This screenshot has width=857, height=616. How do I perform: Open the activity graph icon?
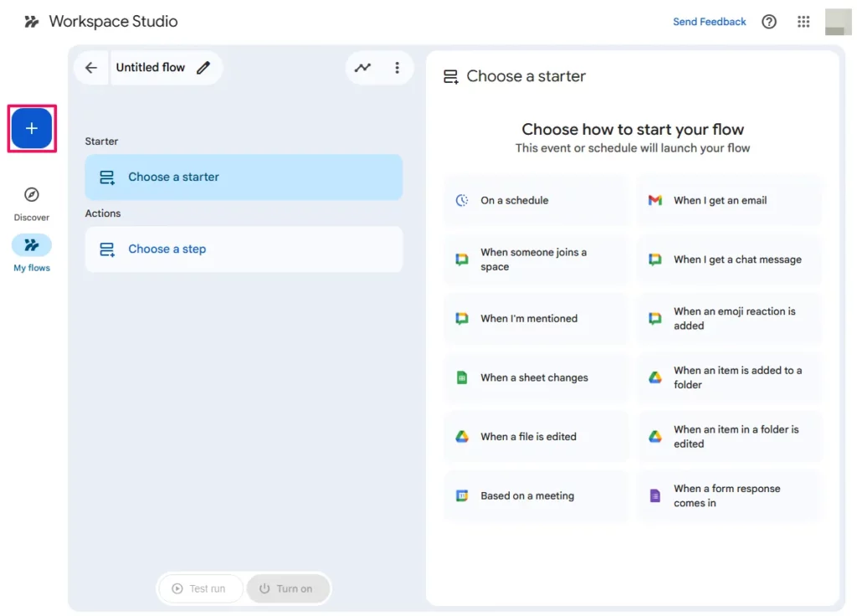pyautogui.click(x=362, y=67)
